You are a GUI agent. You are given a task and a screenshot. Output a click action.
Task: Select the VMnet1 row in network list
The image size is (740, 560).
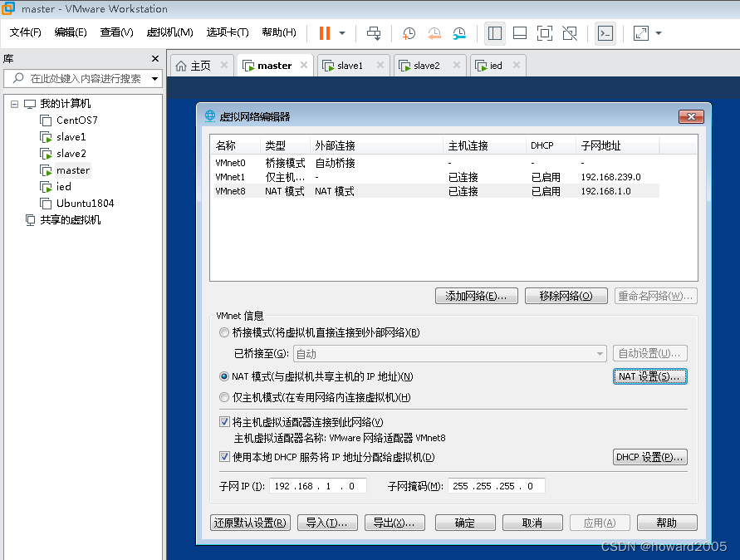[437, 177]
